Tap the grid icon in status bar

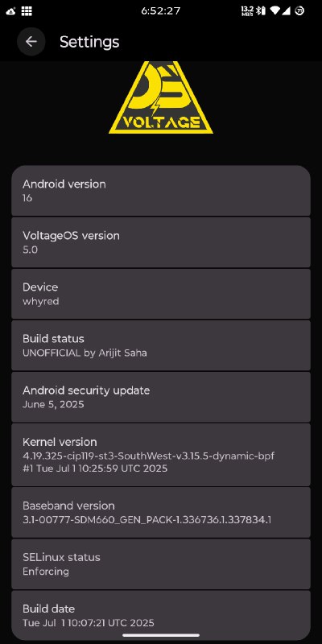click(27, 11)
